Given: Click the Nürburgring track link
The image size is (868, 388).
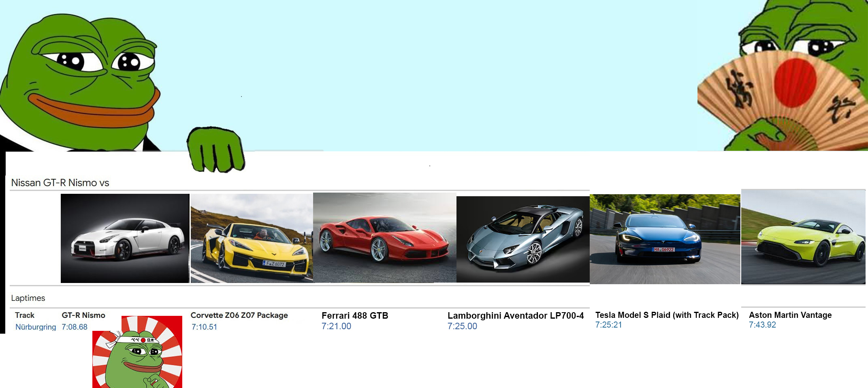Looking at the screenshot, I should point(36,327).
